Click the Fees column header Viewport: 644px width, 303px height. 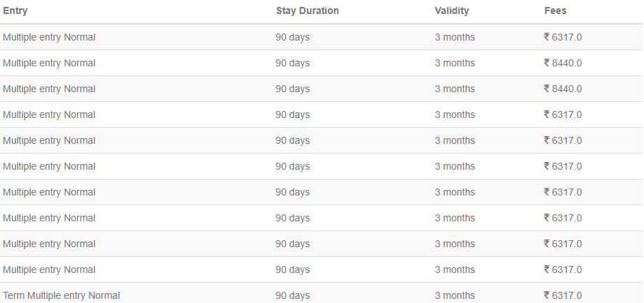point(555,11)
